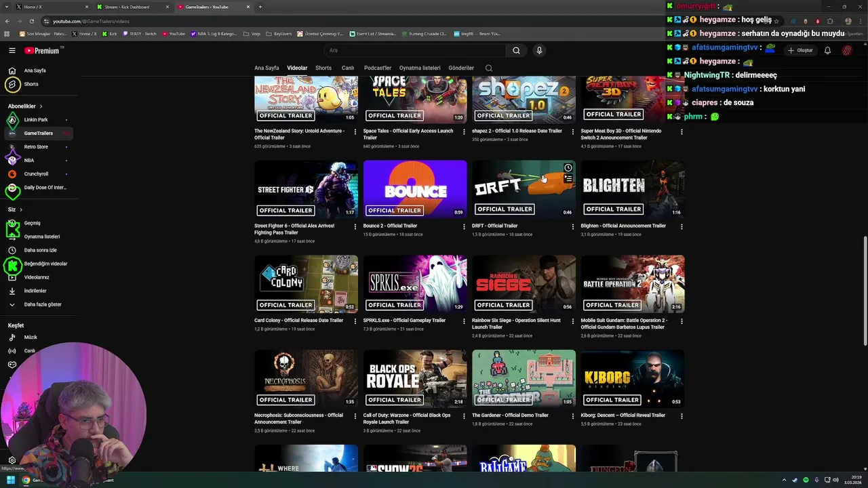
Task: Open İndirilenler in the sidebar
Action: tap(37, 291)
